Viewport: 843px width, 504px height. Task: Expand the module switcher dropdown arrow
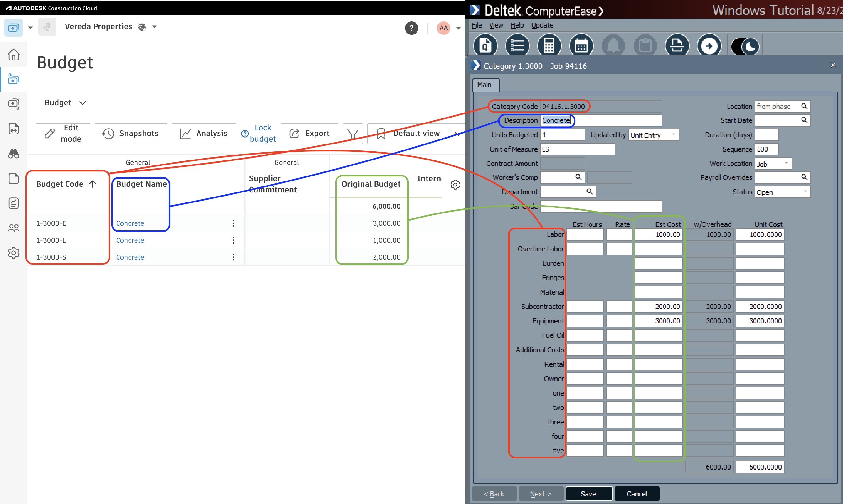(30, 28)
